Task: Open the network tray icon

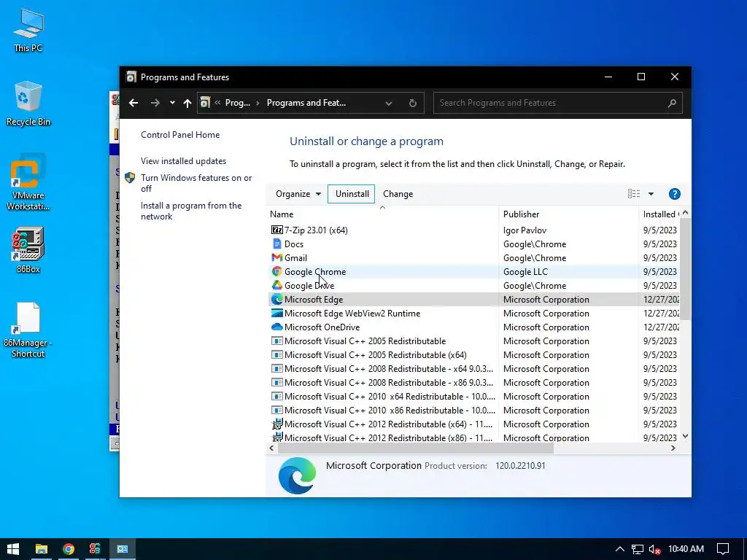Action: [x=638, y=549]
